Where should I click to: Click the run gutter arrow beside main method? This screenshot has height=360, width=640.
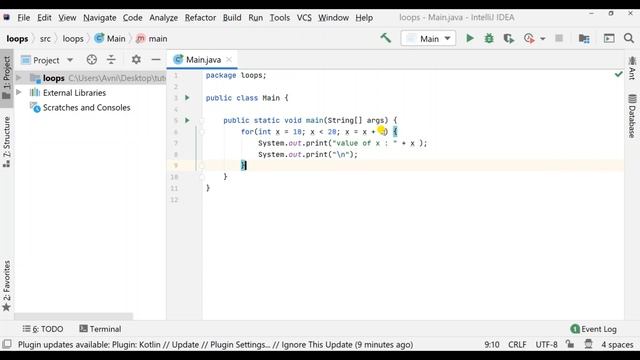pos(187,120)
